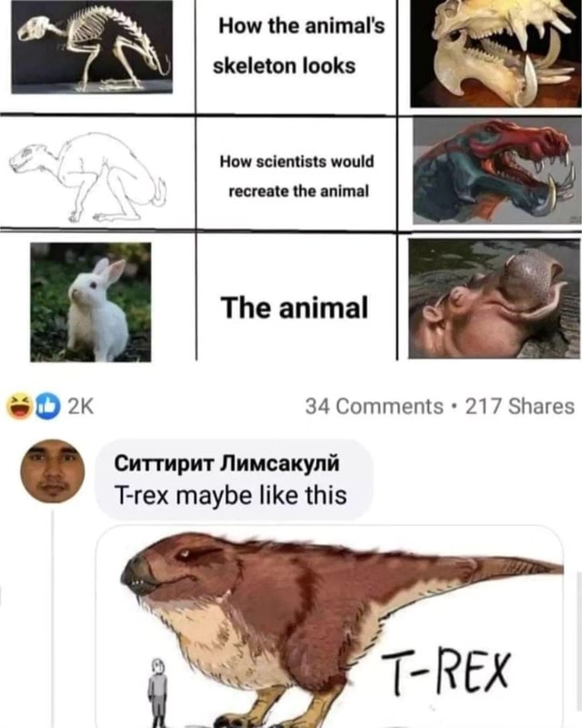Open the real hippo photo
The width and height of the screenshot is (582, 728).
(x=496, y=300)
